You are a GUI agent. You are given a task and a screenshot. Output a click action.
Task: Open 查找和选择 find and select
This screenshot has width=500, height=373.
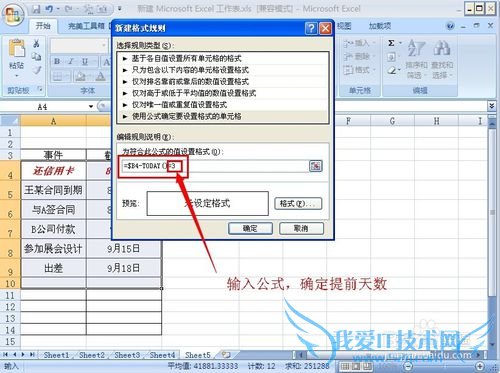tap(442, 59)
